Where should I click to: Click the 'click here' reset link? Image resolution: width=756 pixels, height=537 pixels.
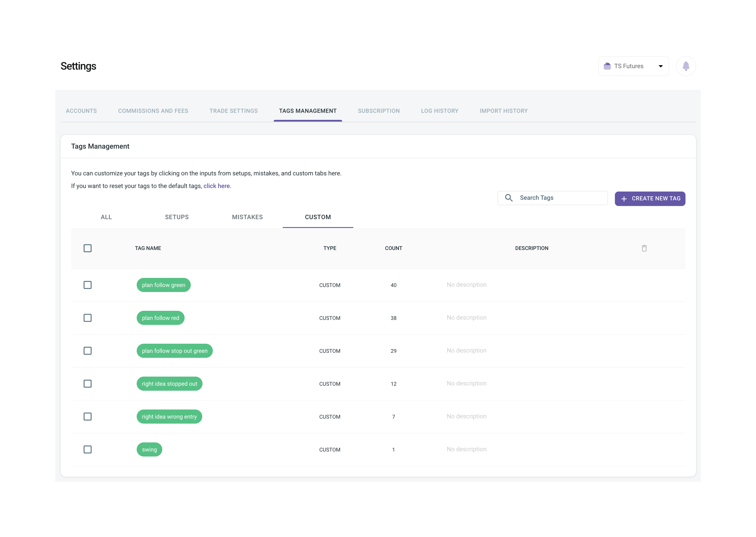click(x=217, y=186)
